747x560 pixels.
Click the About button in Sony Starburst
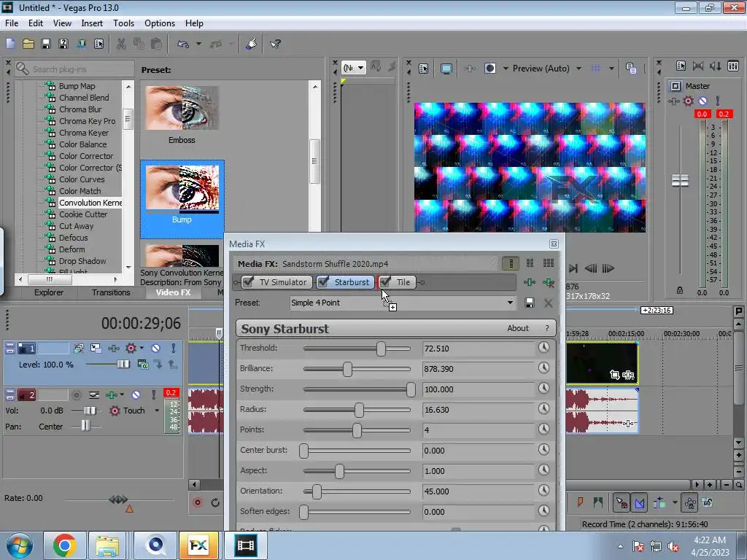(x=518, y=328)
